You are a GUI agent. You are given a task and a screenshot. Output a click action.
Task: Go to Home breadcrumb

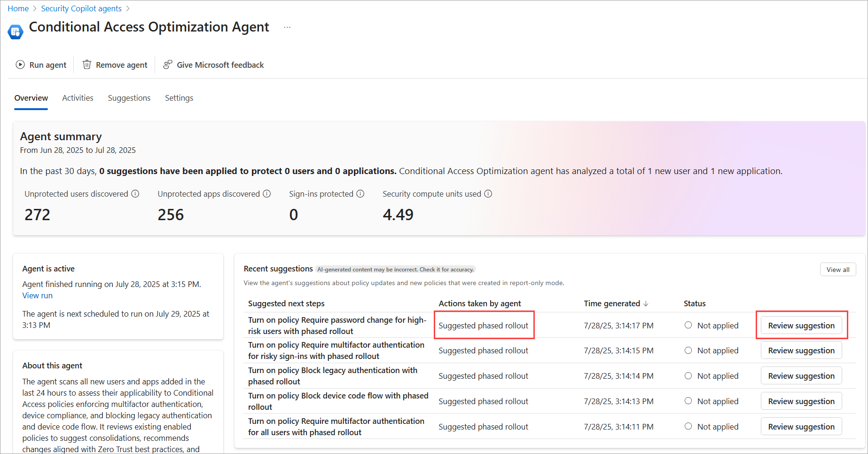(18, 8)
